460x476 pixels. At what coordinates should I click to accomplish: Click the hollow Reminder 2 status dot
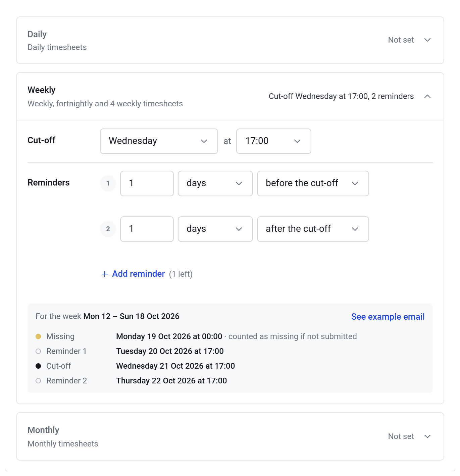click(38, 381)
